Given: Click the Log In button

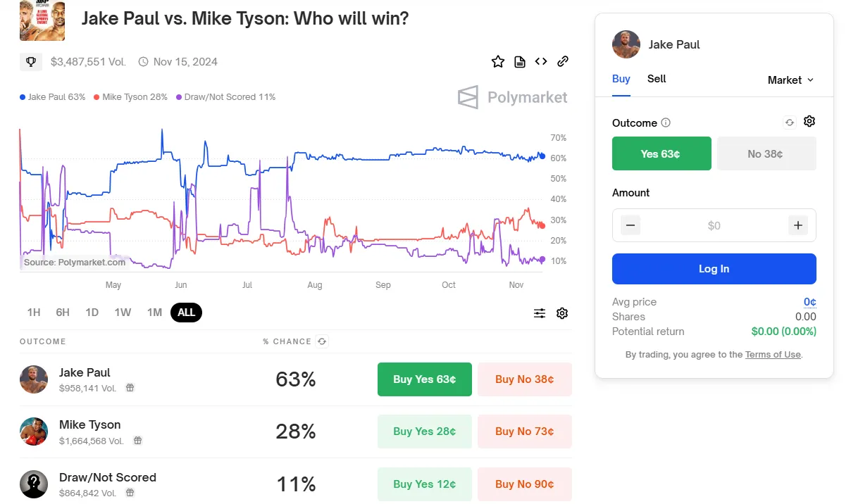Looking at the screenshot, I should click(x=714, y=269).
